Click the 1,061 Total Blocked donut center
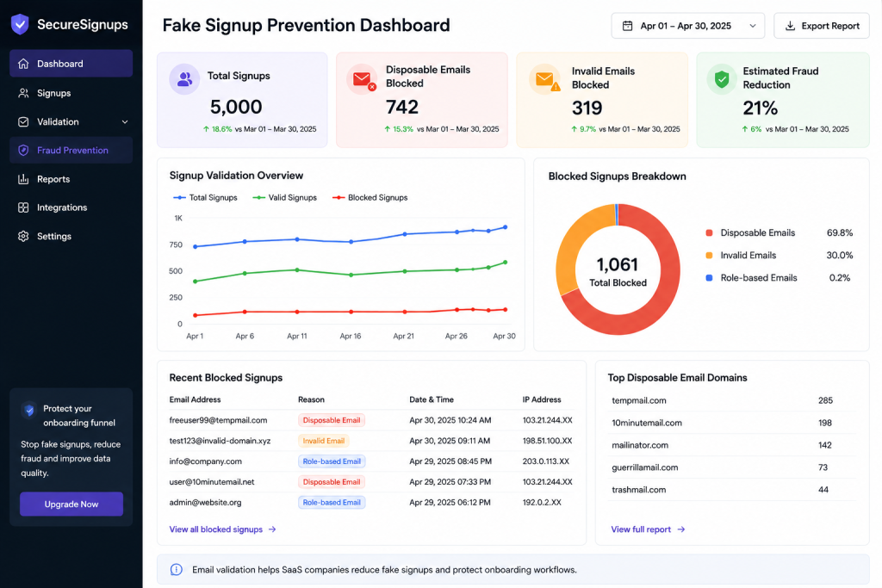The height and width of the screenshot is (588, 882). (x=618, y=271)
